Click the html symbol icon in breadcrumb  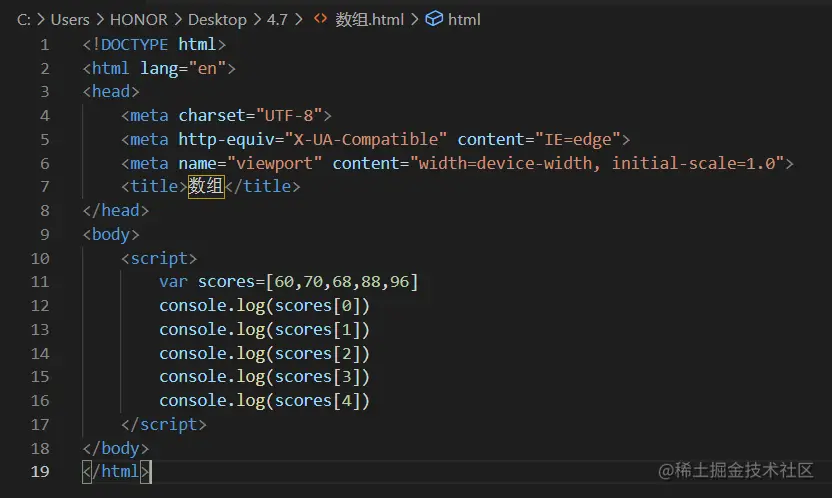[x=434, y=19]
